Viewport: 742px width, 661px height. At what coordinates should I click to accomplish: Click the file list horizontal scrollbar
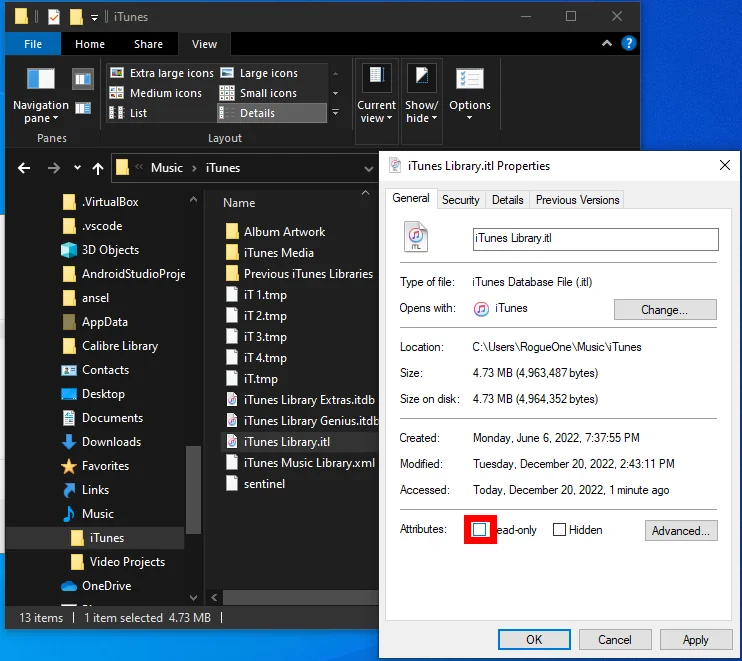[300, 598]
